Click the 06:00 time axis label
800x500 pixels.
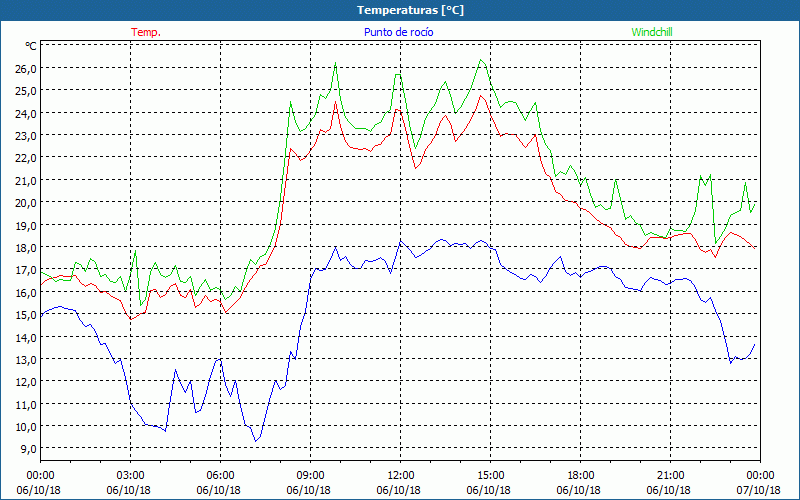click(220, 476)
